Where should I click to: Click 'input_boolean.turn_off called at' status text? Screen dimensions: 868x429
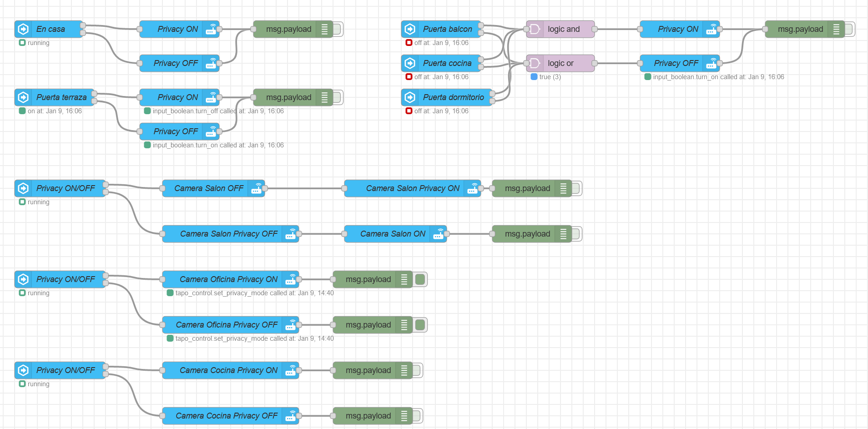point(218,111)
